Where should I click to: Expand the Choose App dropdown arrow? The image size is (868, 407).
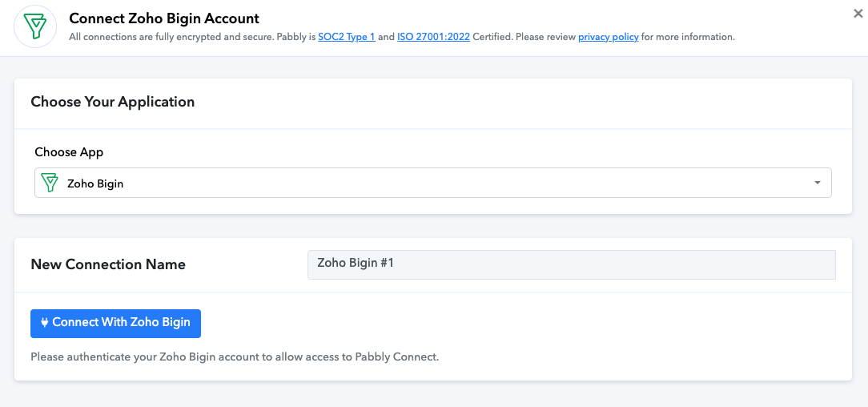coord(817,183)
